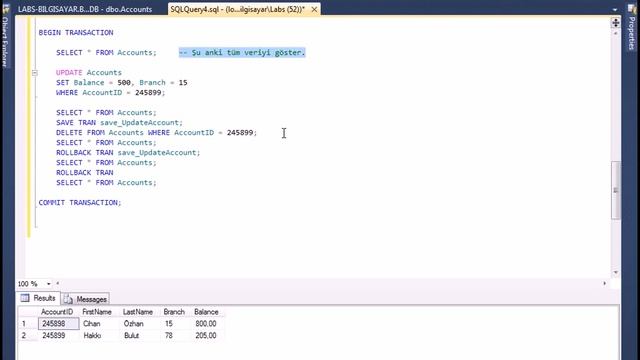The image size is (640, 360).
Task: Click the horizontal scroll left arrow
Action: point(58,283)
